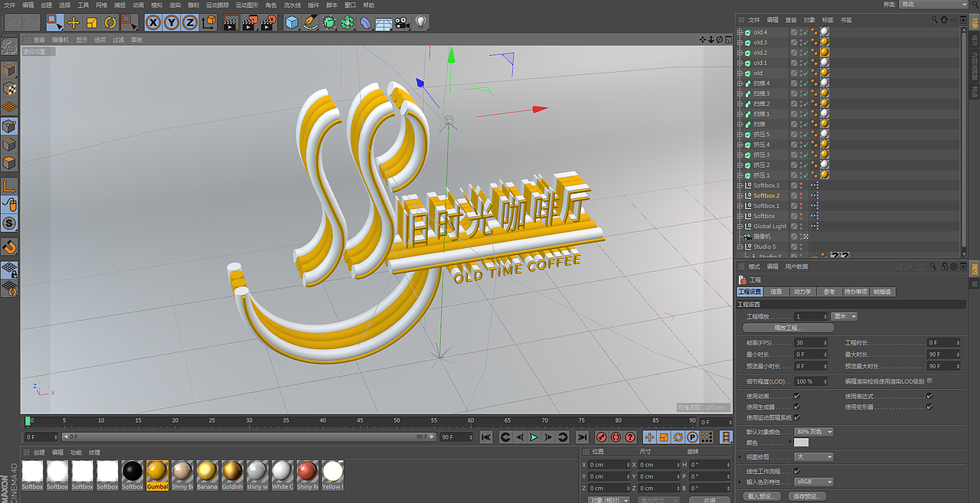980x503 pixels.
Task: Select the Scale tool
Action: [x=90, y=22]
